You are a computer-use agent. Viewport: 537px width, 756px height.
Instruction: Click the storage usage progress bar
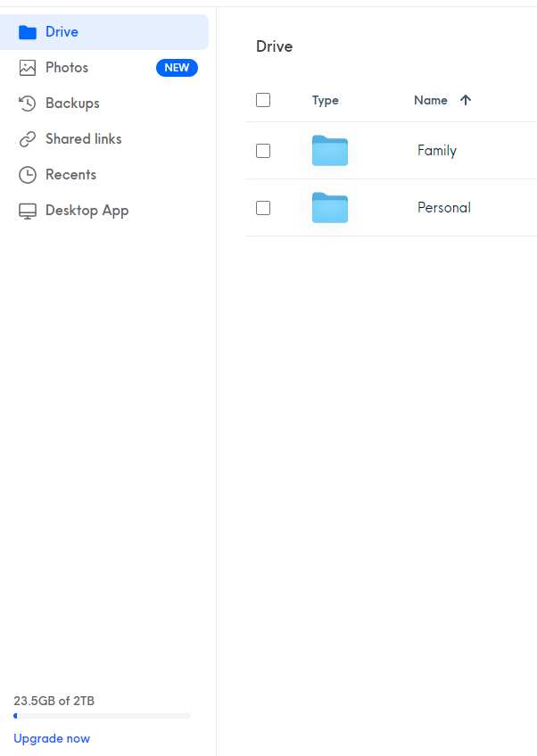pos(102,715)
